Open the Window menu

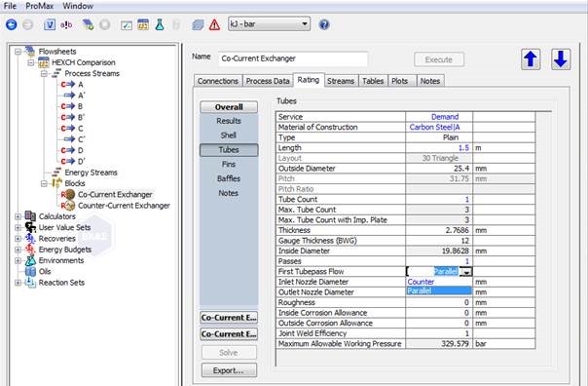point(78,6)
